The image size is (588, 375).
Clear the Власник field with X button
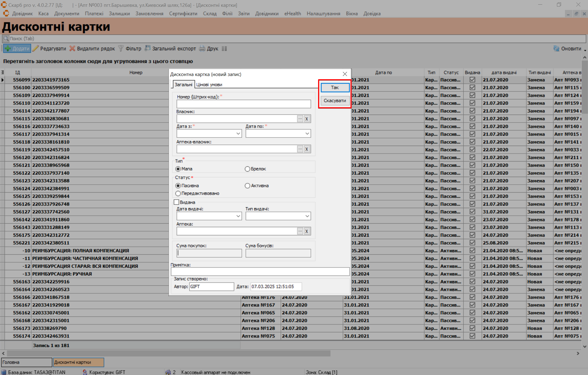click(x=307, y=119)
